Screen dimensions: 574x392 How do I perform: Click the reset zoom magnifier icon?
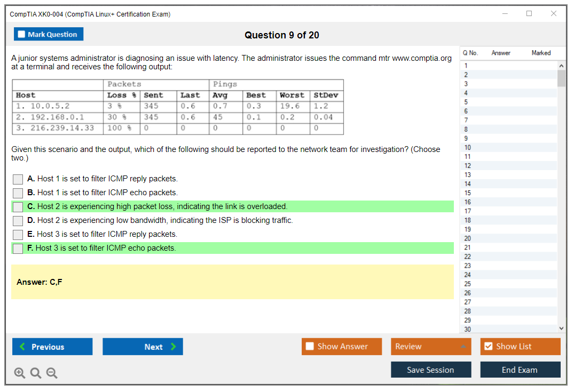click(36, 373)
